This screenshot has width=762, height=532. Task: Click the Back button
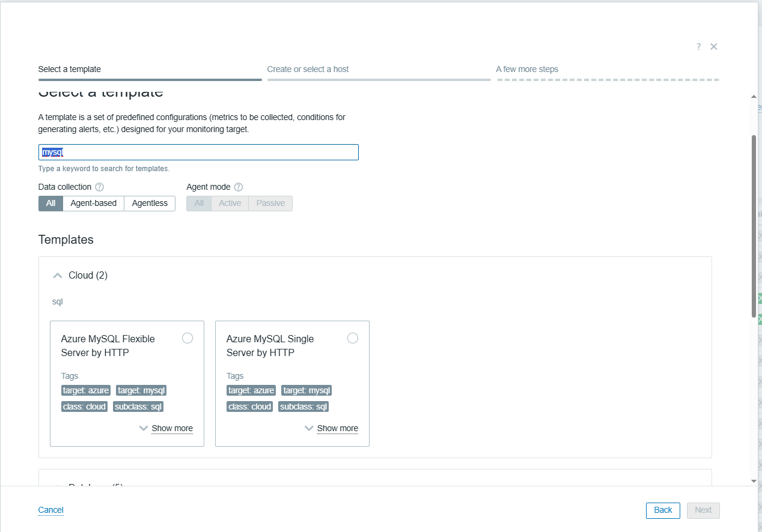point(663,510)
